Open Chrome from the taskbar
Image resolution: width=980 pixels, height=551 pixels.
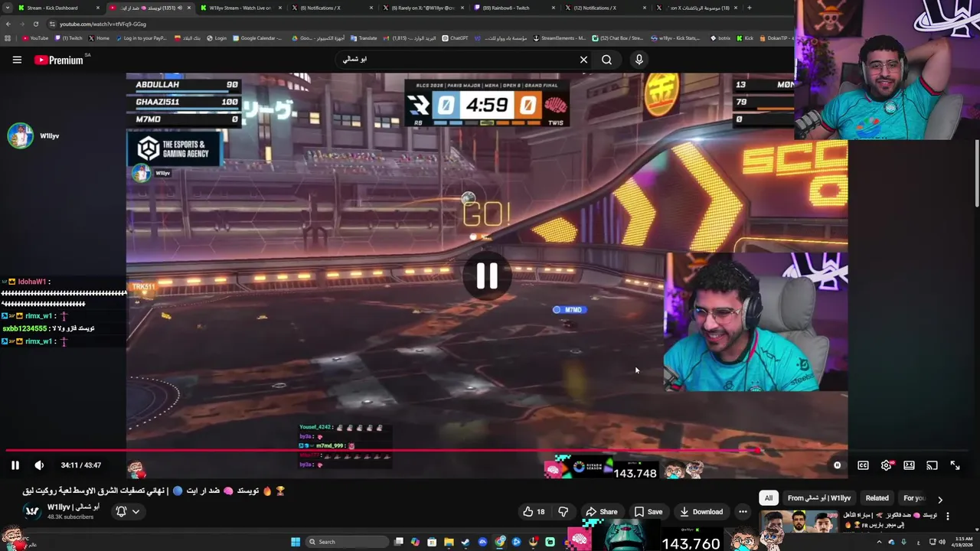(x=499, y=542)
